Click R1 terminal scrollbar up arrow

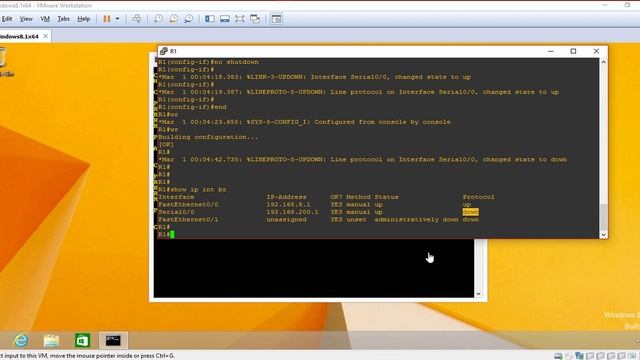click(x=603, y=62)
